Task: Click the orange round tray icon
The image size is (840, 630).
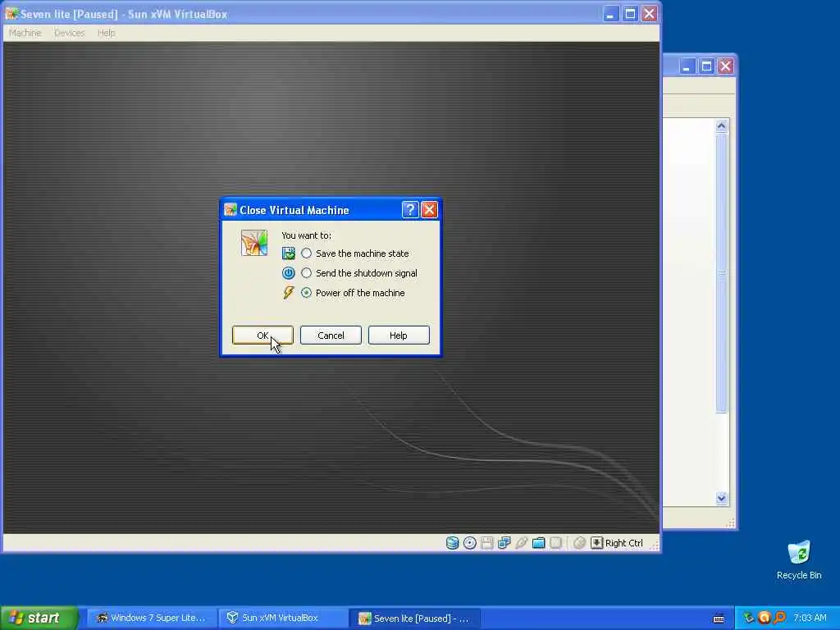Action: [x=764, y=619]
